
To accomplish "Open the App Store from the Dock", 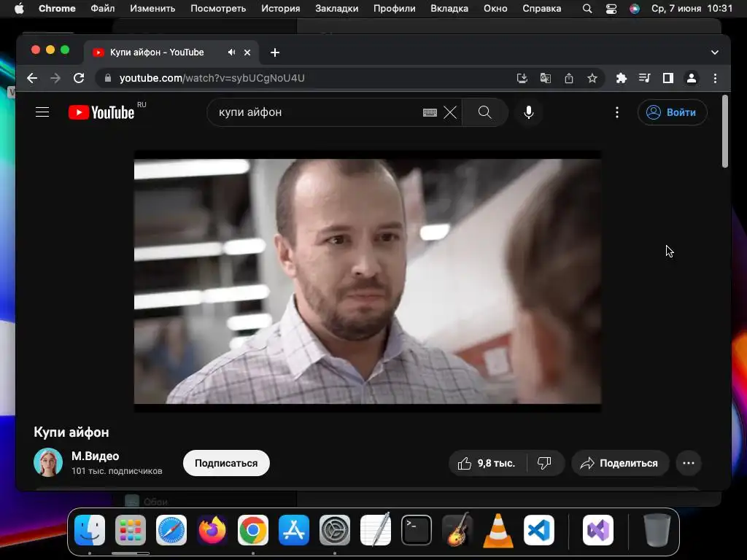I will 294,530.
